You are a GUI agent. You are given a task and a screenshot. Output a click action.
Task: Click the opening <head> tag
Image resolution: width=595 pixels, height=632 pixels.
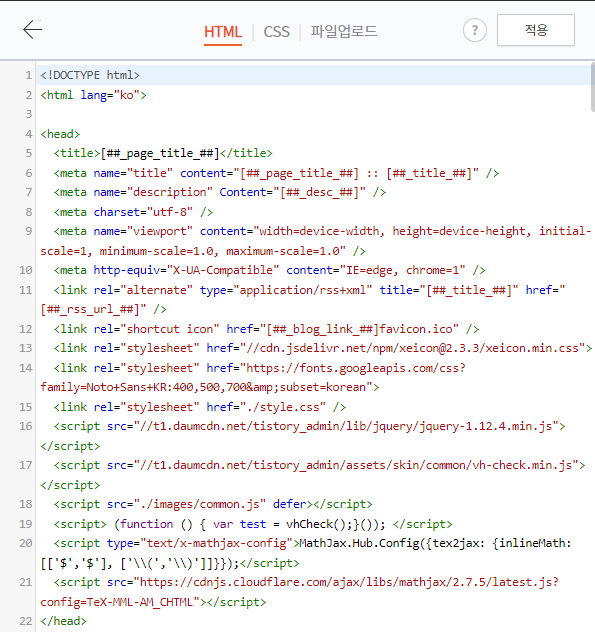[x=60, y=134]
